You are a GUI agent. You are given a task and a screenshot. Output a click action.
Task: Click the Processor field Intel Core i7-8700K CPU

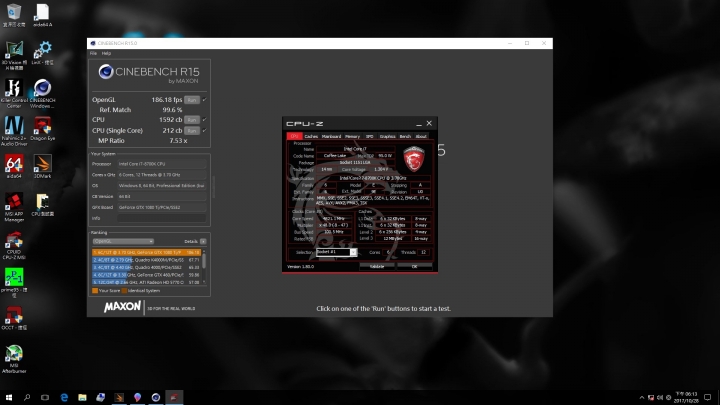coord(162,164)
